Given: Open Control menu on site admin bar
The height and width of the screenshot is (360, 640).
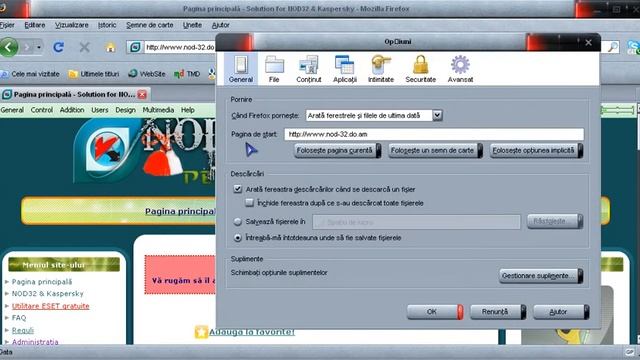Looking at the screenshot, I should tap(42, 110).
